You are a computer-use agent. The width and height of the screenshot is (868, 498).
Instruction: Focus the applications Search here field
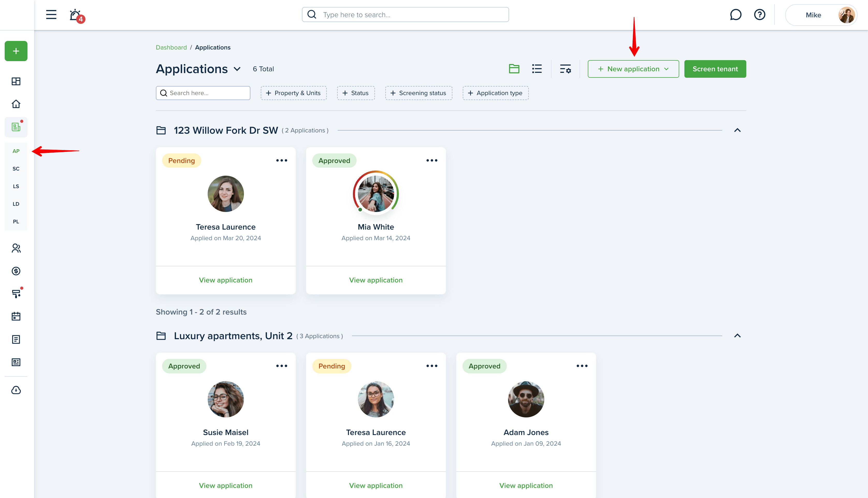click(x=203, y=93)
